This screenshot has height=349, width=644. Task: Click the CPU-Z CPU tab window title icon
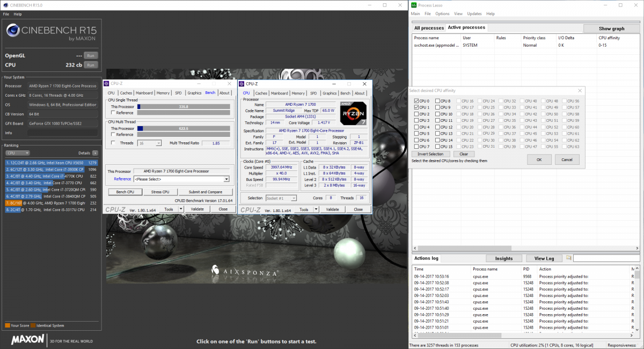[x=241, y=84]
